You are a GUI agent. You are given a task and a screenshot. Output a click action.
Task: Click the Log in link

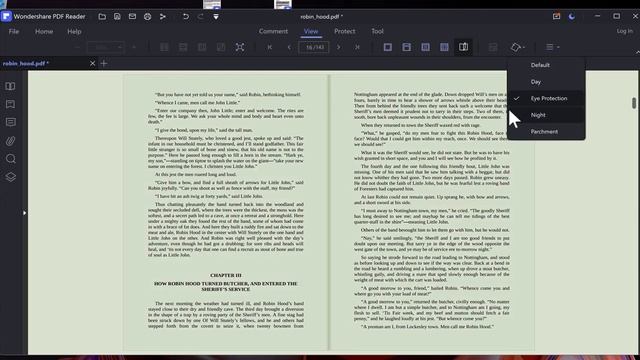click(x=624, y=31)
